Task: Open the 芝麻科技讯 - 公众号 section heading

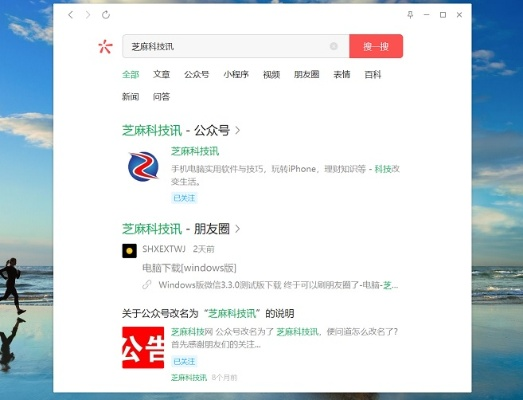Action: point(176,130)
